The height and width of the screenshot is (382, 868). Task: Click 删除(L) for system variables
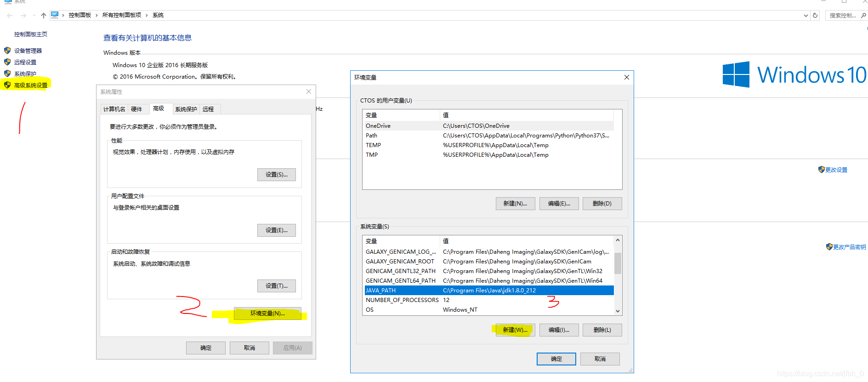[x=602, y=330]
